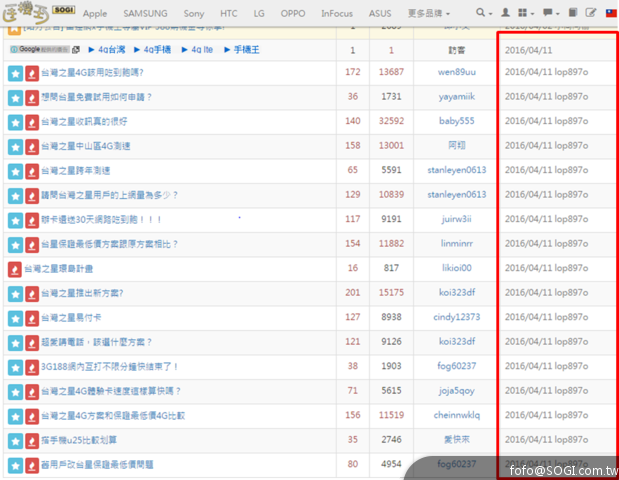This screenshot has width=619, height=480.
Task: Open the SAMSUNG brand menu item
Action: [x=145, y=14]
